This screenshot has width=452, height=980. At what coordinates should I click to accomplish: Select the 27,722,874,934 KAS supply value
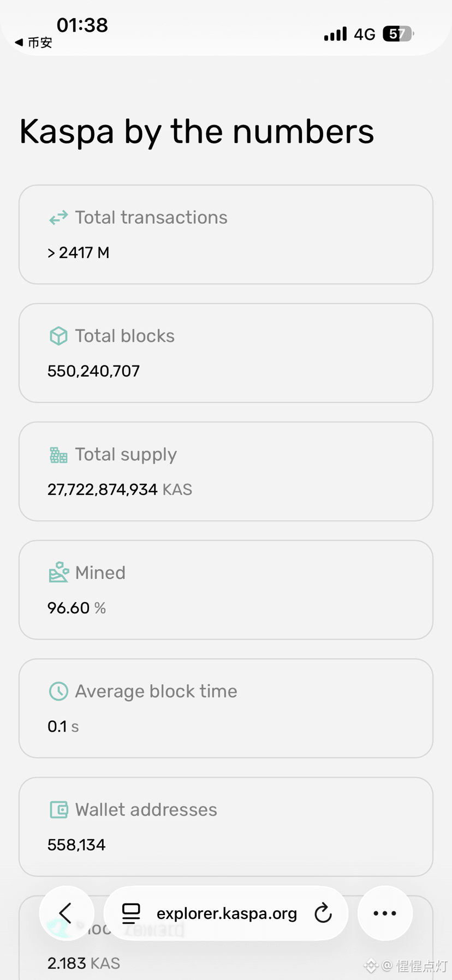click(x=120, y=489)
